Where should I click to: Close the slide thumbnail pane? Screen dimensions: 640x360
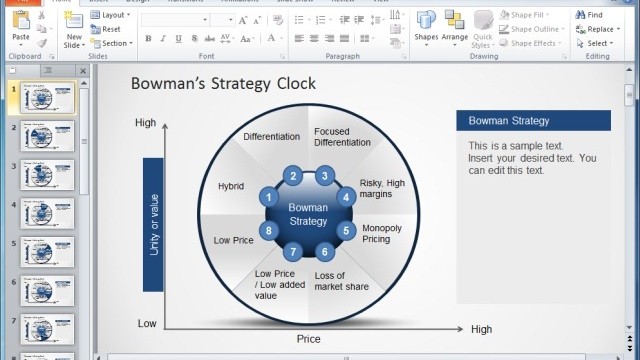[x=83, y=71]
